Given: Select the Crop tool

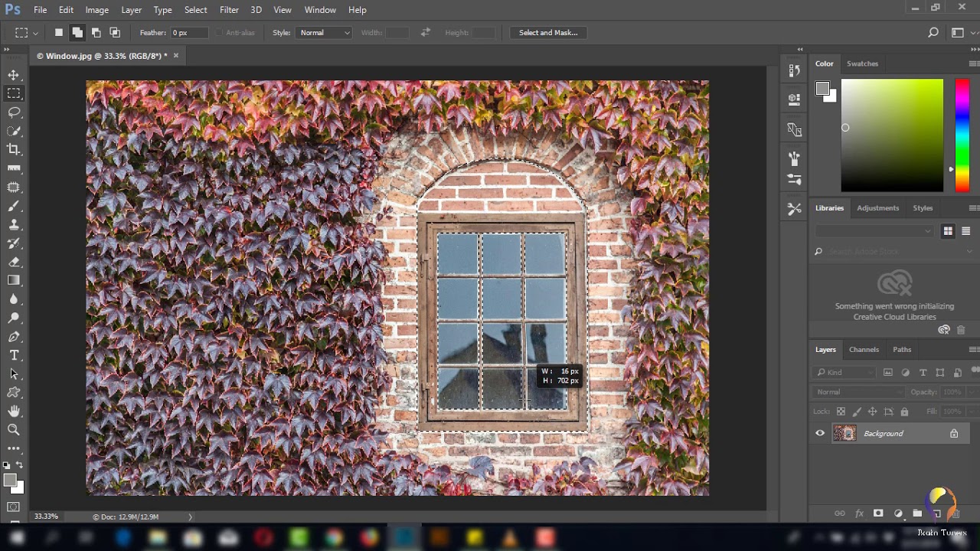Looking at the screenshot, I should point(14,149).
